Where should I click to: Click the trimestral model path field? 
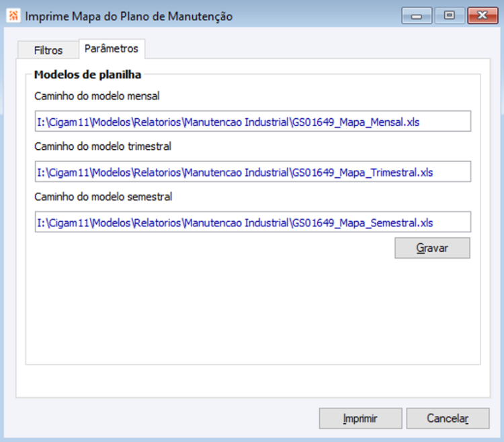[x=253, y=171]
